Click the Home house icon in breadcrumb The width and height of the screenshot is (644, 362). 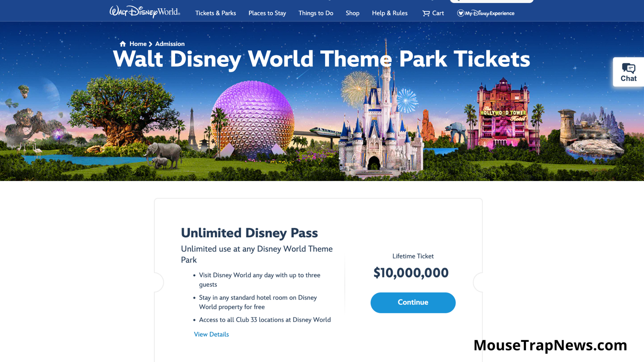point(123,44)
